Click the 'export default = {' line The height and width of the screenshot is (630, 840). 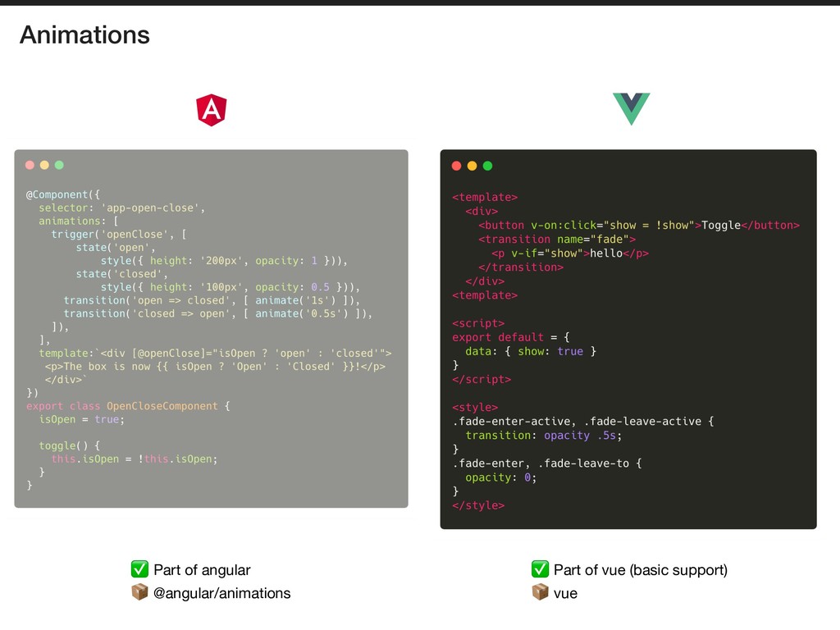tap(511, 337)
